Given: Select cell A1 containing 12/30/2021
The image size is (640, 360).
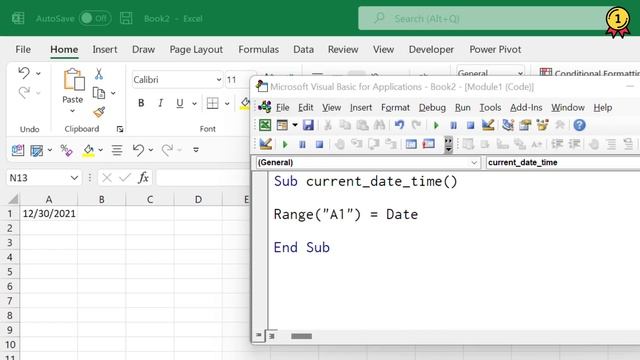Looking at the screenshot, I should (x=49, y=213).
